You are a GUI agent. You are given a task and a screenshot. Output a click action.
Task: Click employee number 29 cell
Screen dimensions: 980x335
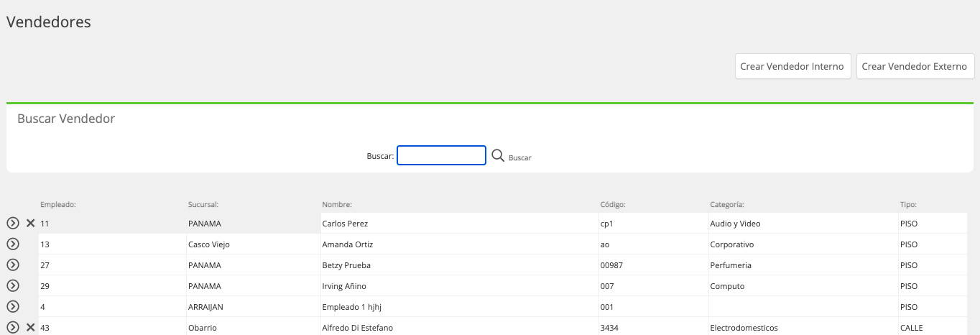point(111,286)
